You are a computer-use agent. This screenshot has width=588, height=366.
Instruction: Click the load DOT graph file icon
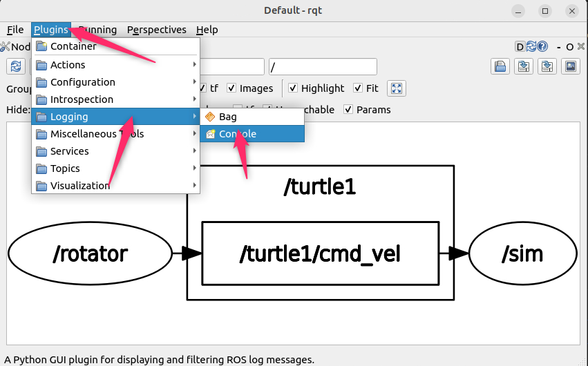(x=500, y=66)
